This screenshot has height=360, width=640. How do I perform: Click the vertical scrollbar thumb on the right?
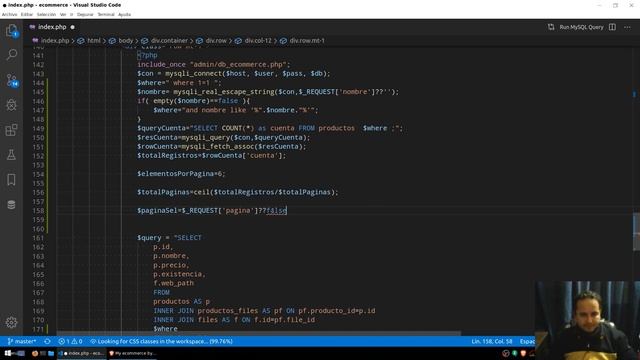point(636,232)
